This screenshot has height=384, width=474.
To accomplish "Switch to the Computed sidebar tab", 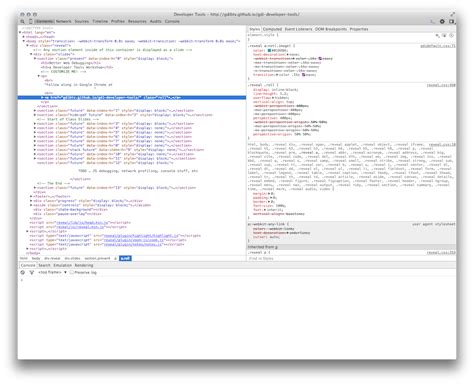I will point(272,29).
